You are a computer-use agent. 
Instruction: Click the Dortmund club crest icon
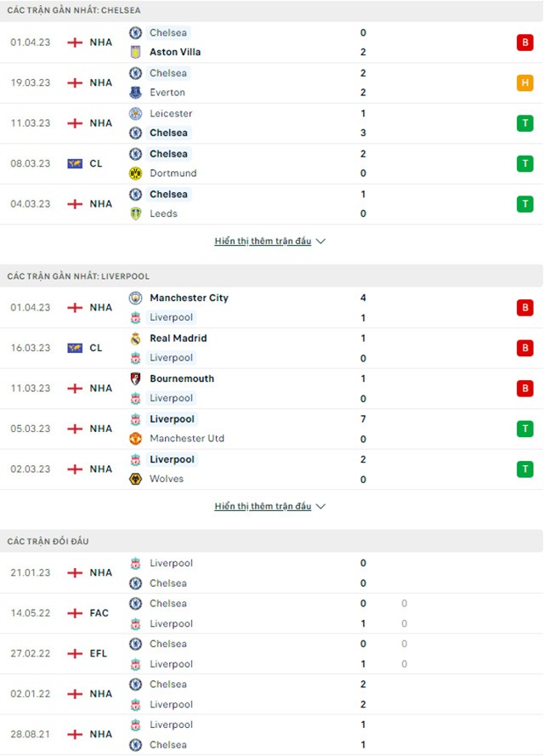click(x=135, y=173)
